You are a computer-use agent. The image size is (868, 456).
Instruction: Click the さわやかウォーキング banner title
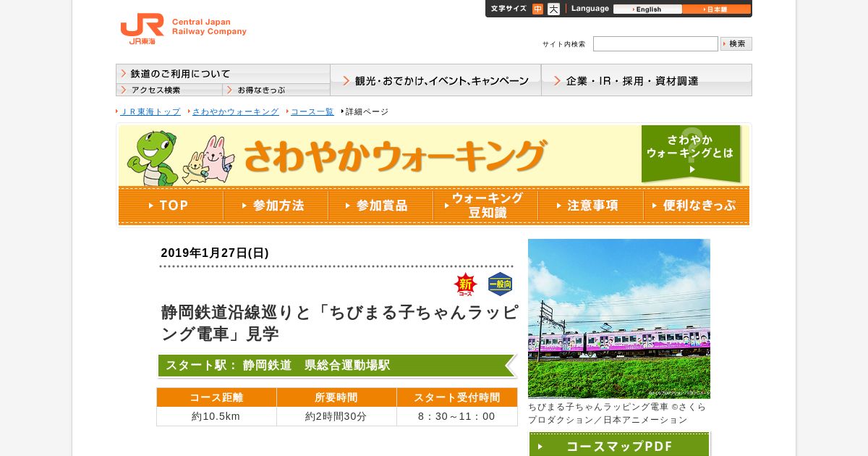click(x=395, y=156)
